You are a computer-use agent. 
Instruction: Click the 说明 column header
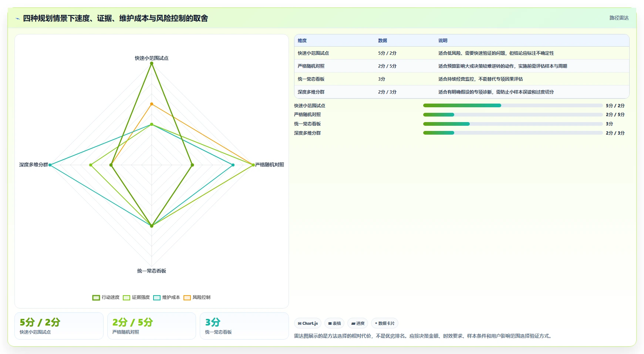click(x=443, y=41)
